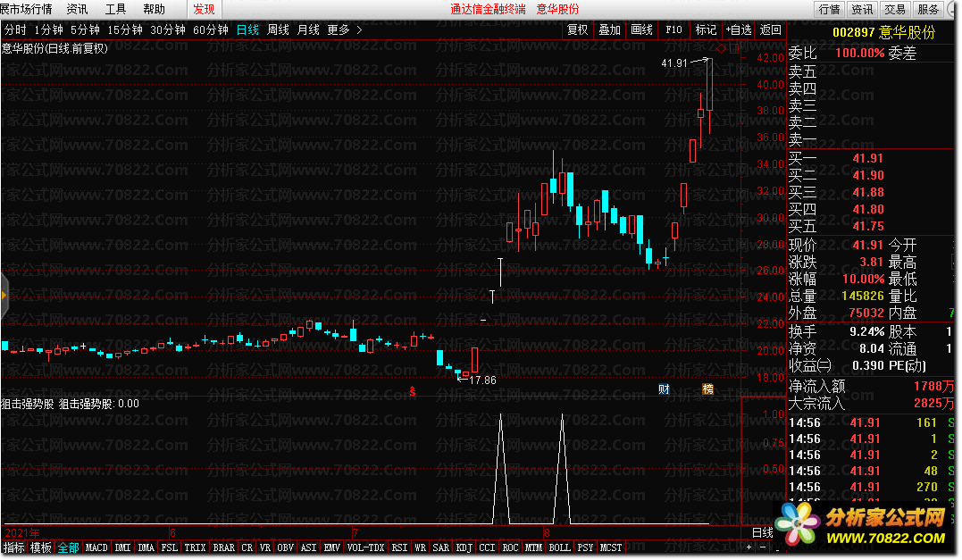
Task: Click the 叠加 overlay button
Action: (x=610, y=29)
